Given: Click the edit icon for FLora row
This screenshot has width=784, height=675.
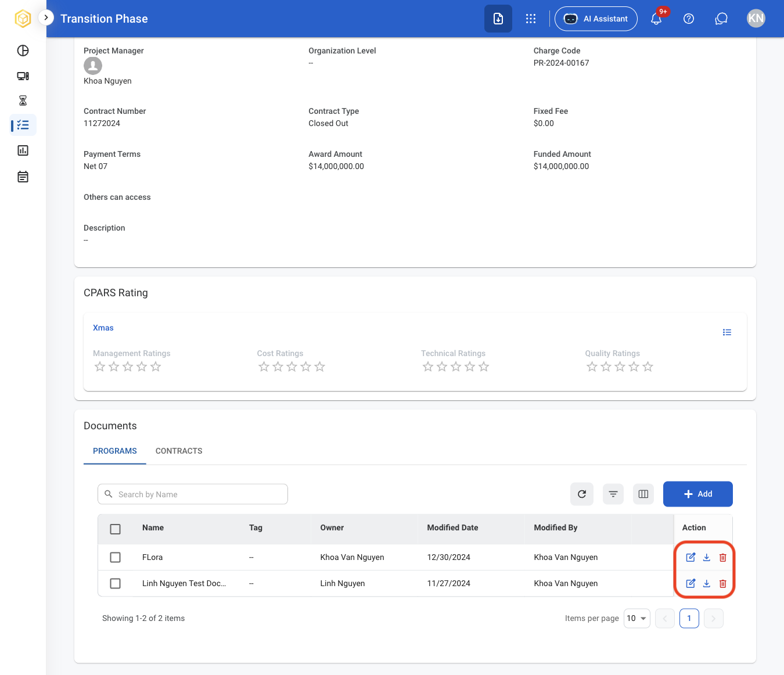Looking at the screenshot, I should pyautogui.click(x=691, y=557).
